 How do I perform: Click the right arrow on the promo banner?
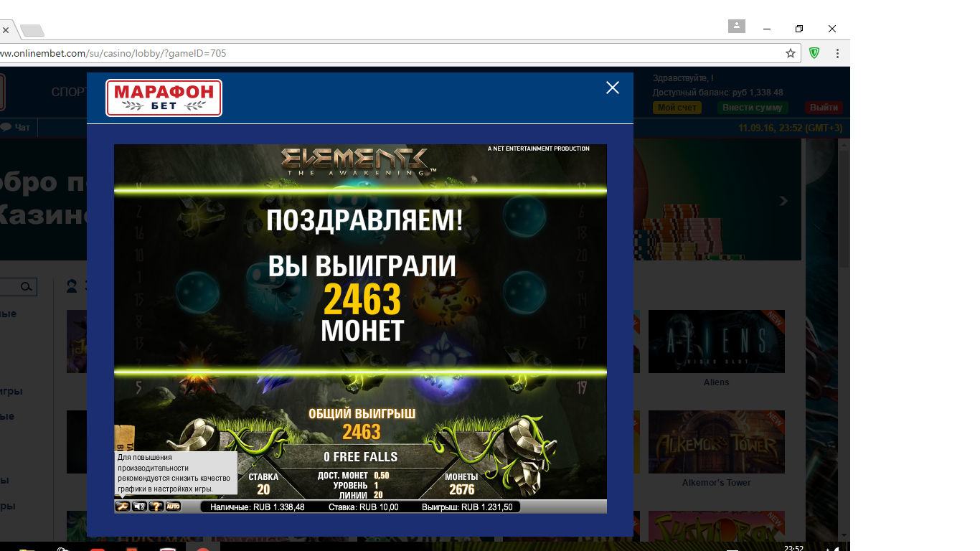tap(783, 201)
